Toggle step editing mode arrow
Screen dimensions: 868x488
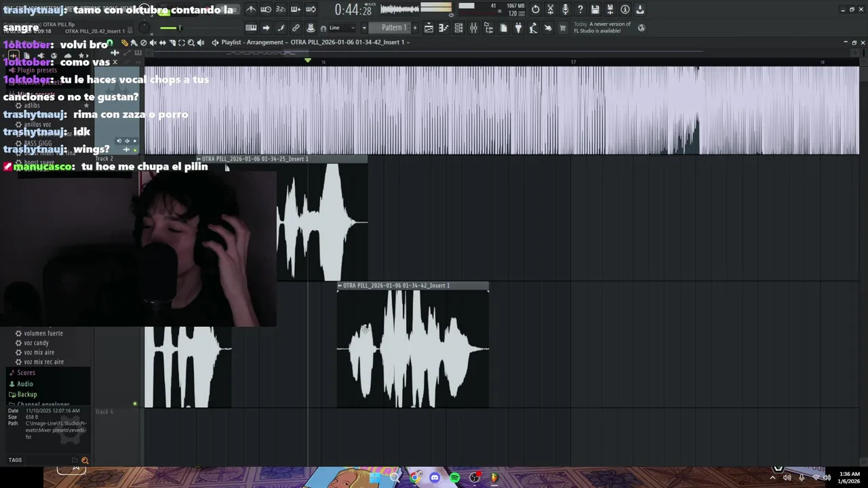pyautogui.click(x=266, y=28)
